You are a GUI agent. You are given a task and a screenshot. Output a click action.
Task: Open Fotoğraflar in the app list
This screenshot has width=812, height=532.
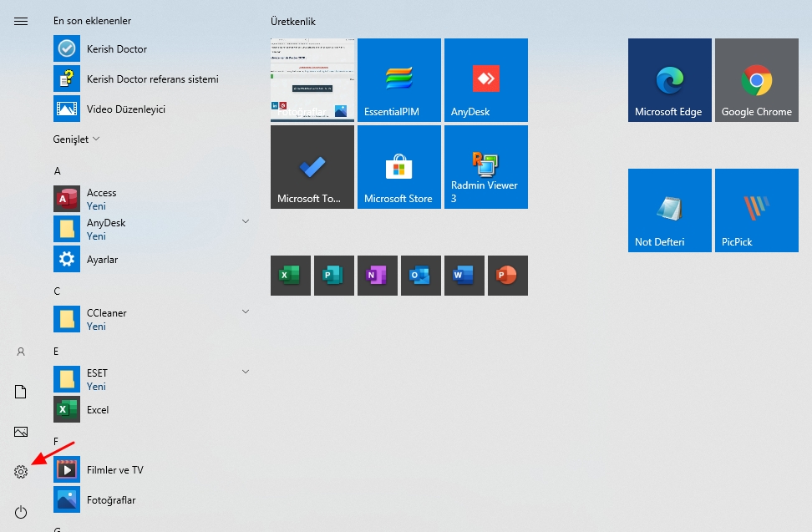(152, 499)
